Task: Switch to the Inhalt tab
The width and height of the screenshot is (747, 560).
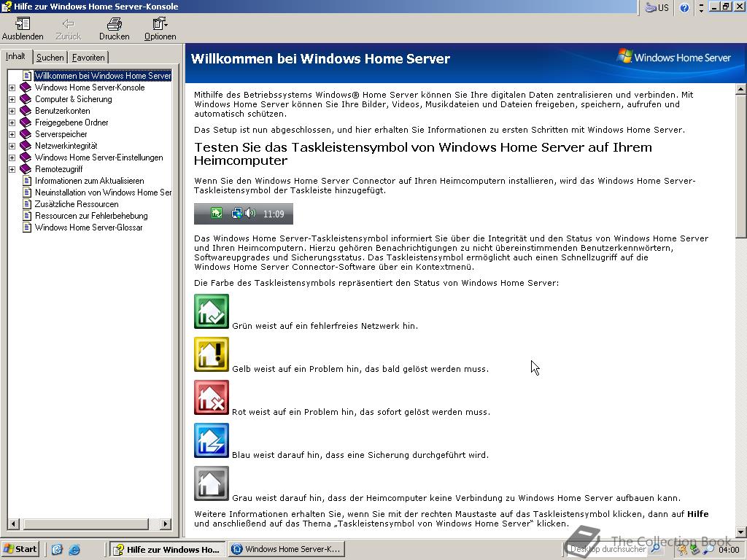Action: [x=15, y=56]
